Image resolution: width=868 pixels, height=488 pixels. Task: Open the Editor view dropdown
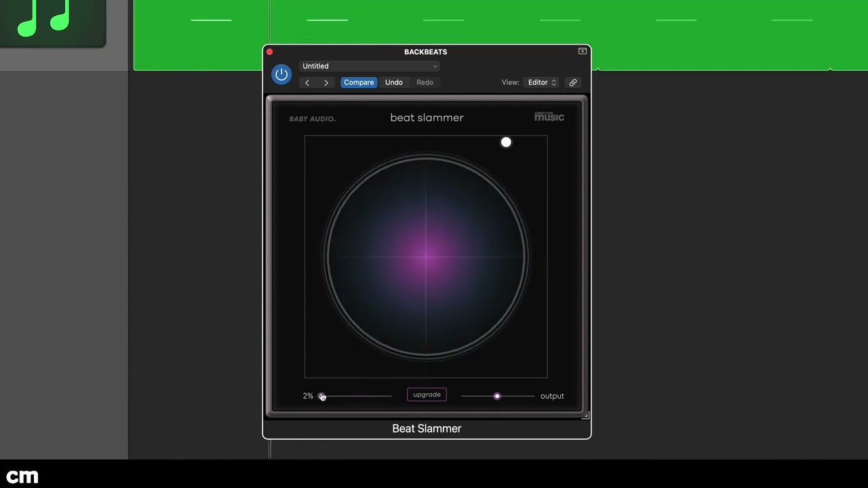click(540, 83)
